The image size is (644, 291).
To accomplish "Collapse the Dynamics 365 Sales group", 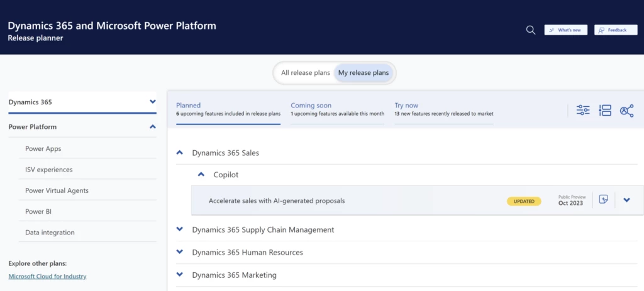I will [180, 153].
